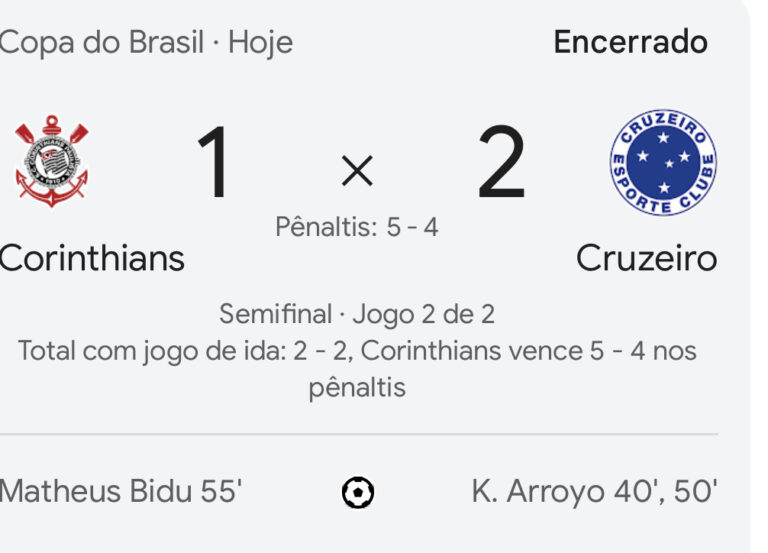
Task: Click the "Pênaltis: 5 - 4" result
Action: (x=357, y=228)
